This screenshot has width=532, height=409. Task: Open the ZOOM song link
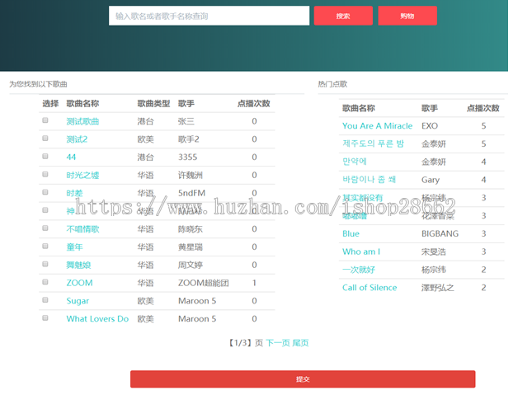tap(79, 283)
